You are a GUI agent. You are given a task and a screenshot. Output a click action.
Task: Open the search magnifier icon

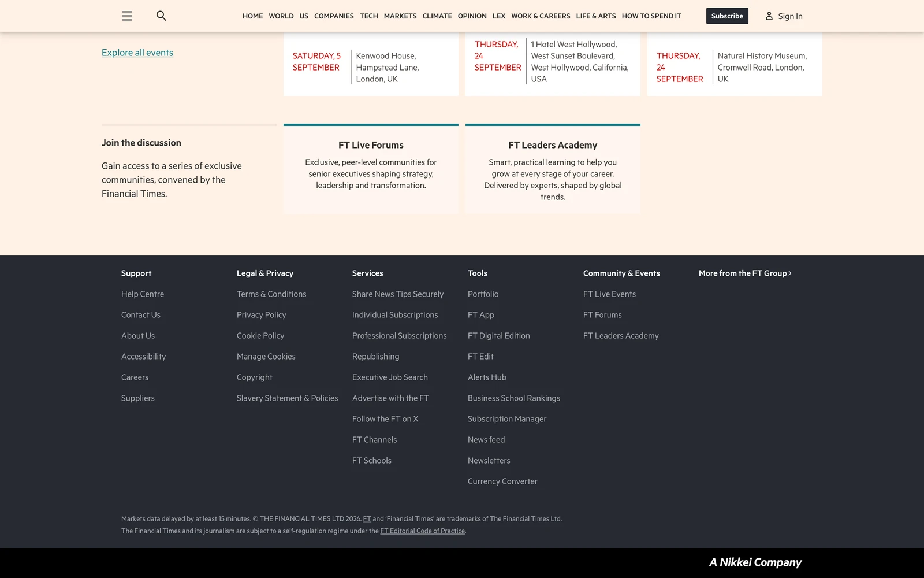coord(161,16)
